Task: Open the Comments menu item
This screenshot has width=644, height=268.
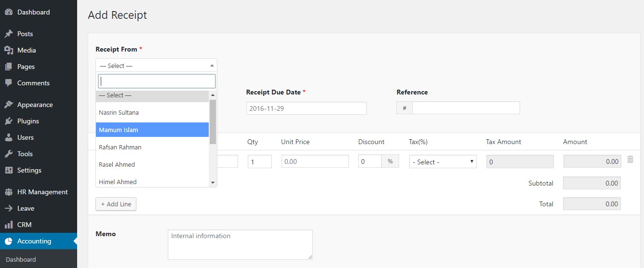Action: point(39,83)
